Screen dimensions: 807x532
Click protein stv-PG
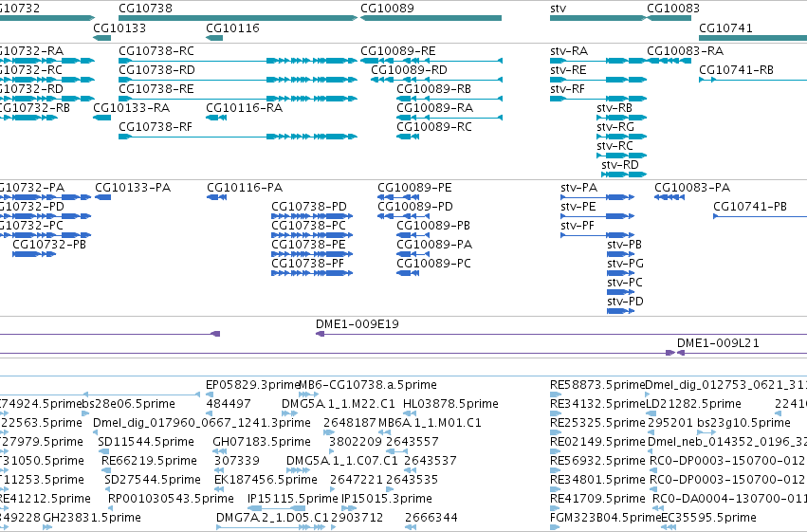(x=621, y=274)
